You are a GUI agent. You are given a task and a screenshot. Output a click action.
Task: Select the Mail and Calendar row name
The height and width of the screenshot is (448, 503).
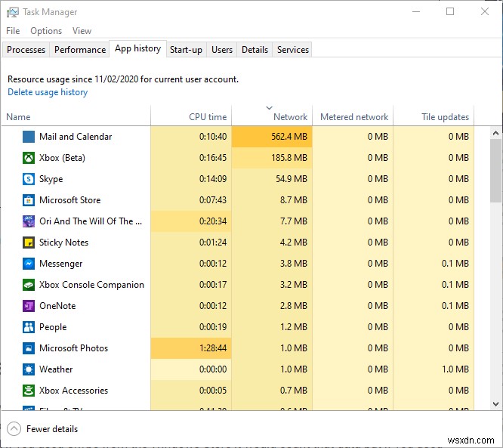point(76,137)
